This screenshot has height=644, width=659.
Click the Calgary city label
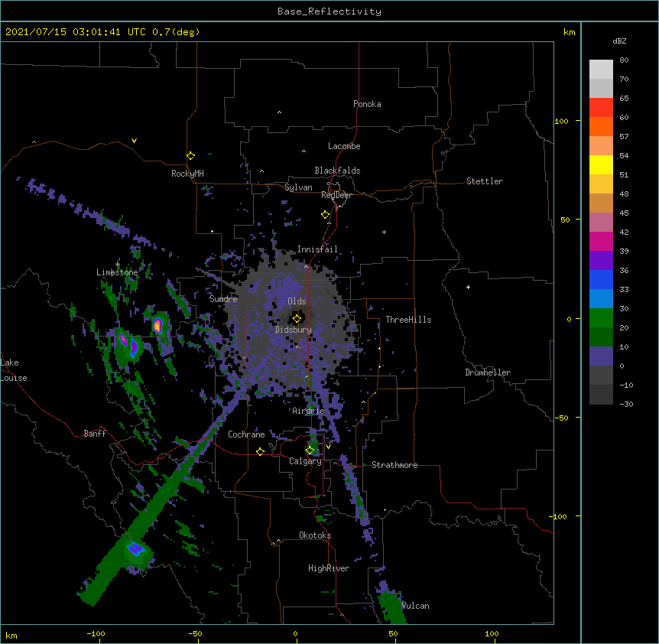tap(305, 461)
